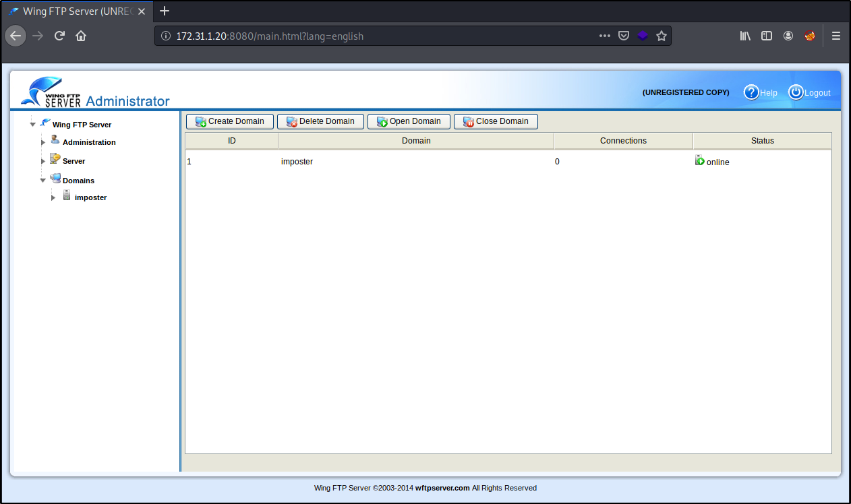Click the Help link text
The width and height of the screenshot is (851, 504).
pos(769,93)
